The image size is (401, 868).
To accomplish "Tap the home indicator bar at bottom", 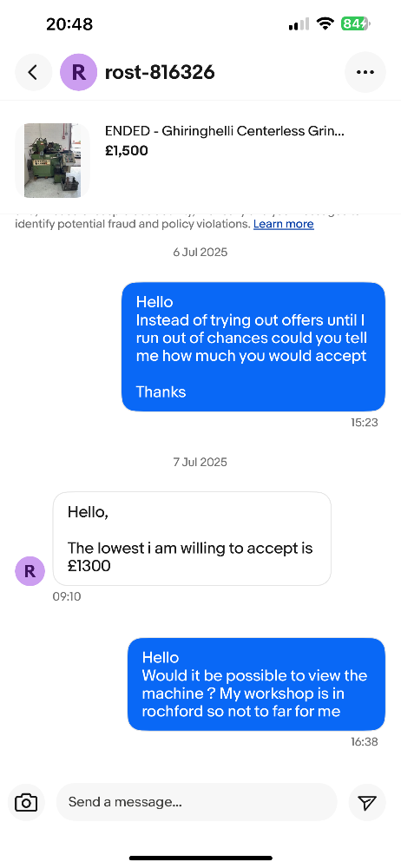I will pyautogui.click(x=200, y=858).
